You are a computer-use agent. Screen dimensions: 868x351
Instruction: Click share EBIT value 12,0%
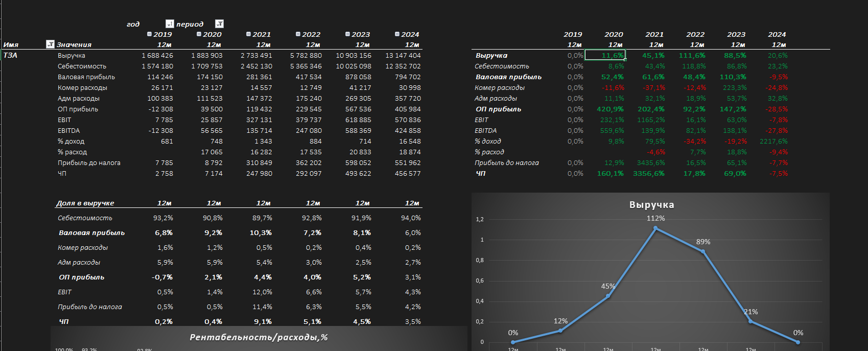[262, 292]
